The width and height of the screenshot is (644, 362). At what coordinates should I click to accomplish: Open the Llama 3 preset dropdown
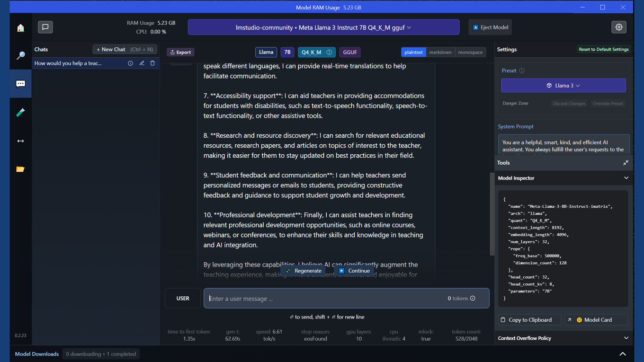(x=563, y=86)
